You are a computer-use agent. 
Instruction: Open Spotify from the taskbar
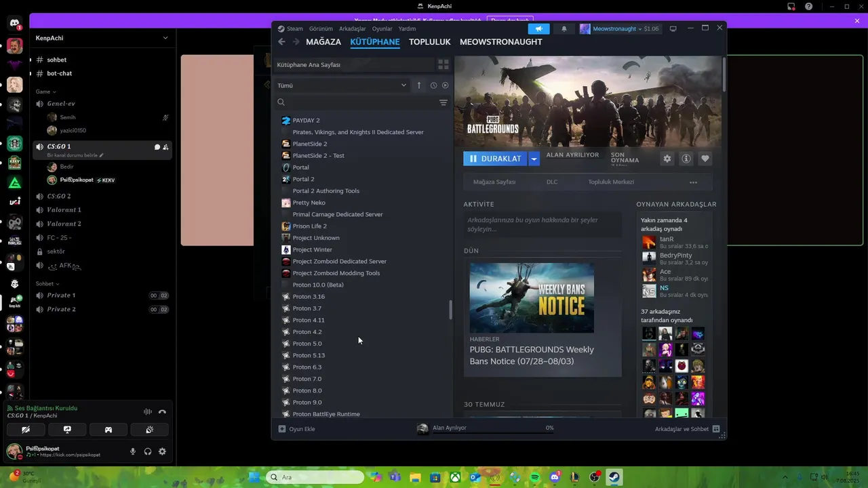(535, 477)
